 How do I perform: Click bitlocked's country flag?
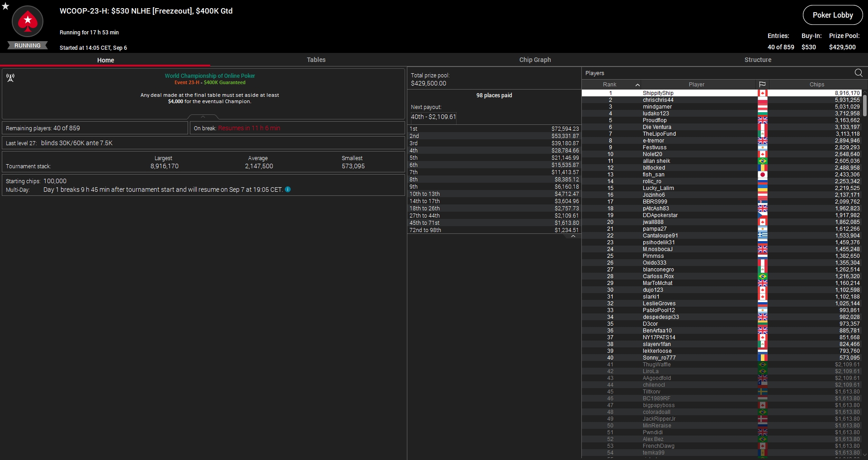763,168
